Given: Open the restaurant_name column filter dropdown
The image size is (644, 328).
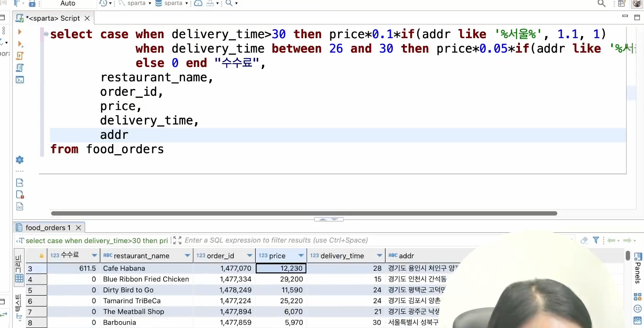Looking at the screenshot, I should (x=187, y=256).
